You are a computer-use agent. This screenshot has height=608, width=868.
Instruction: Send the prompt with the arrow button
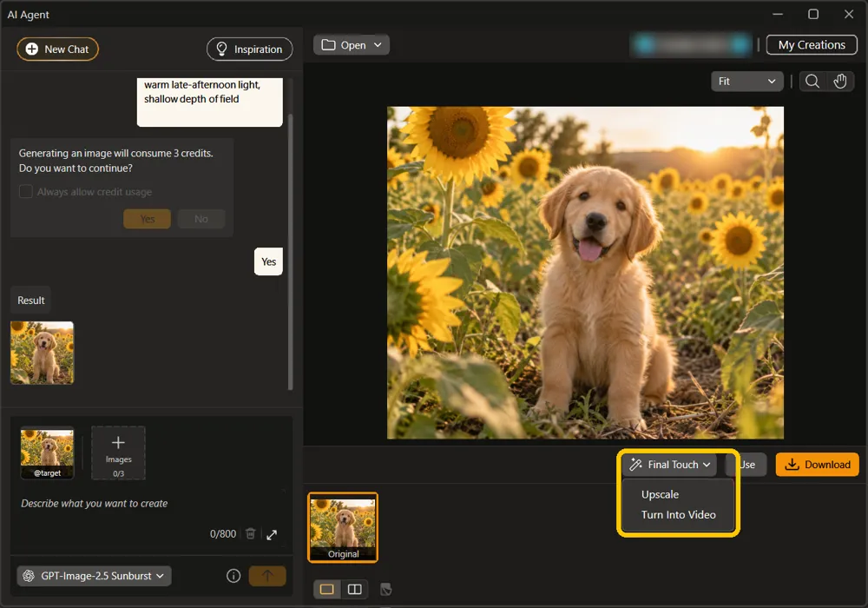[267, 576]
